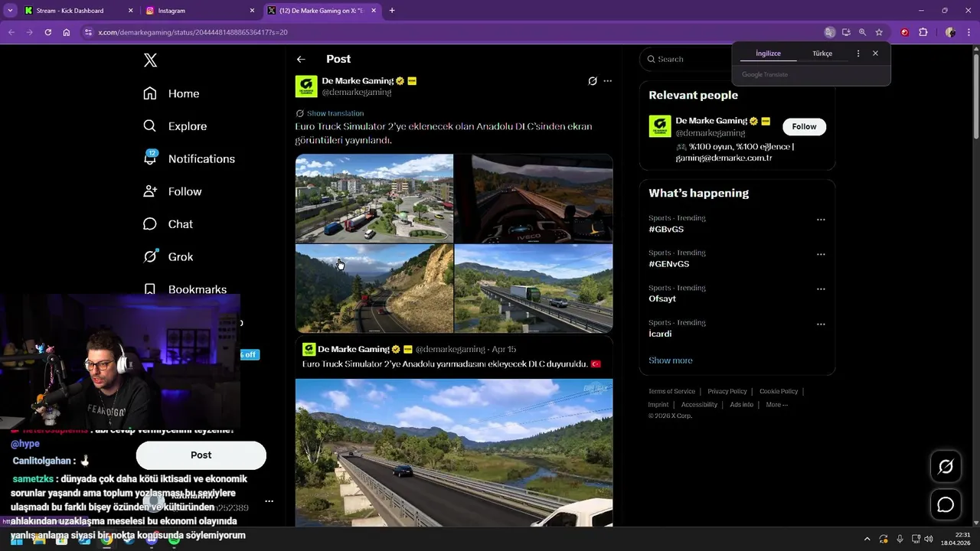Click the install app icon in address bar
This screenshot has width=980, height=551.
[x=846, y=32]
